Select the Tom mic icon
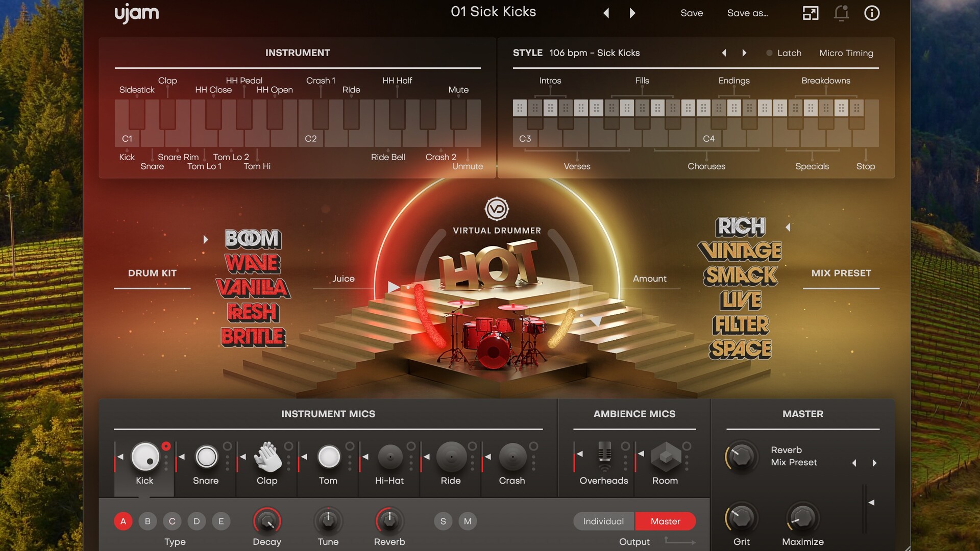The height and width of the screenshot is (551, 980). point(329,457)
